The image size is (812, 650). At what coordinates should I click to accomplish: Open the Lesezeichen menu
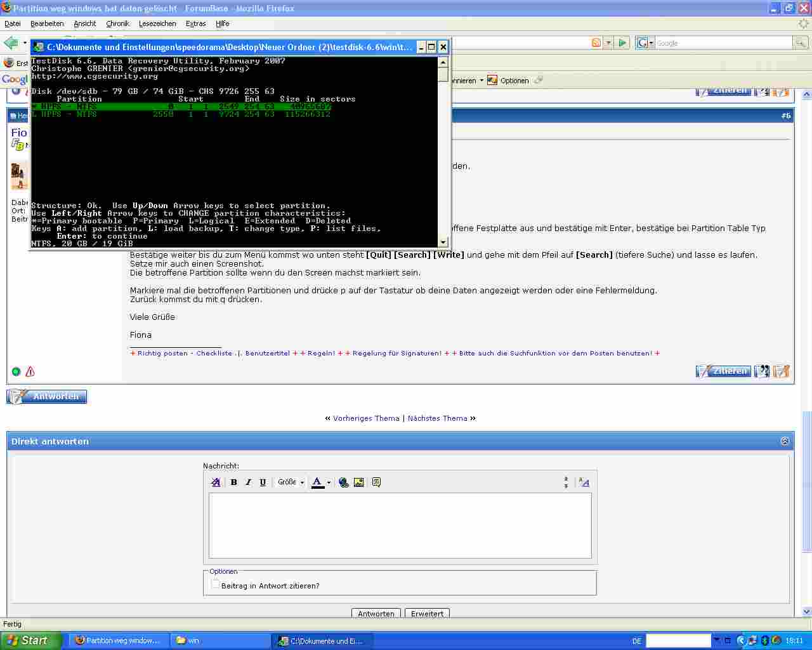(x=157, y=23)
